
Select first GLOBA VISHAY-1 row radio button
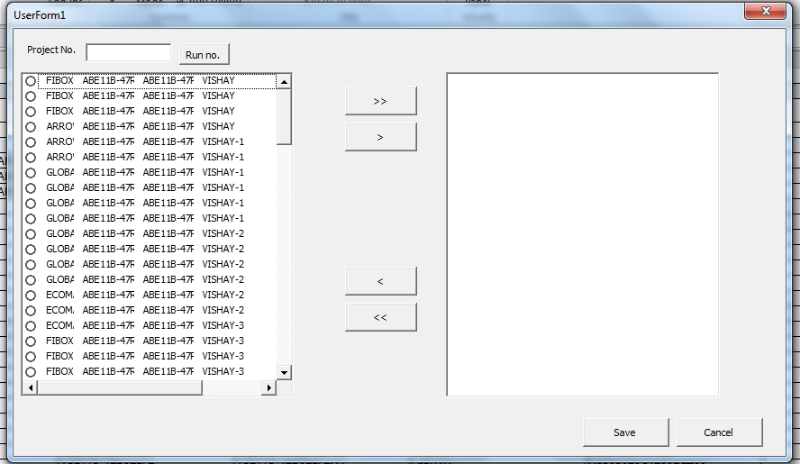(x=30, y=173)
